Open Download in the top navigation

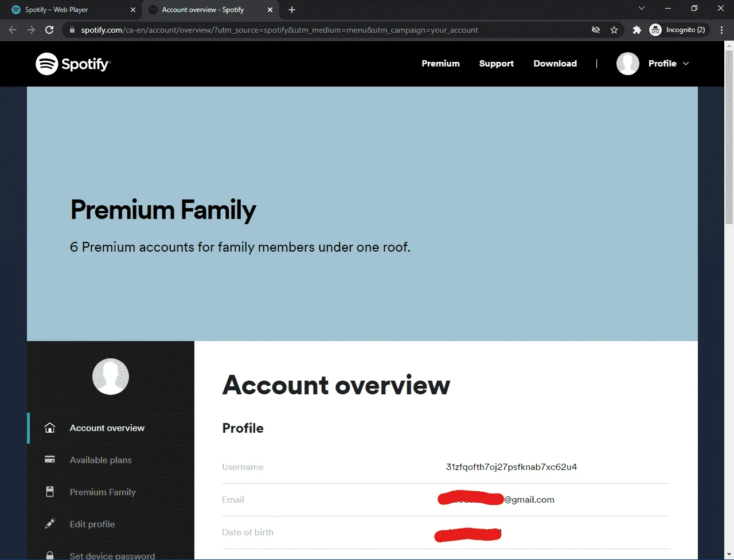tap(555, 64)
